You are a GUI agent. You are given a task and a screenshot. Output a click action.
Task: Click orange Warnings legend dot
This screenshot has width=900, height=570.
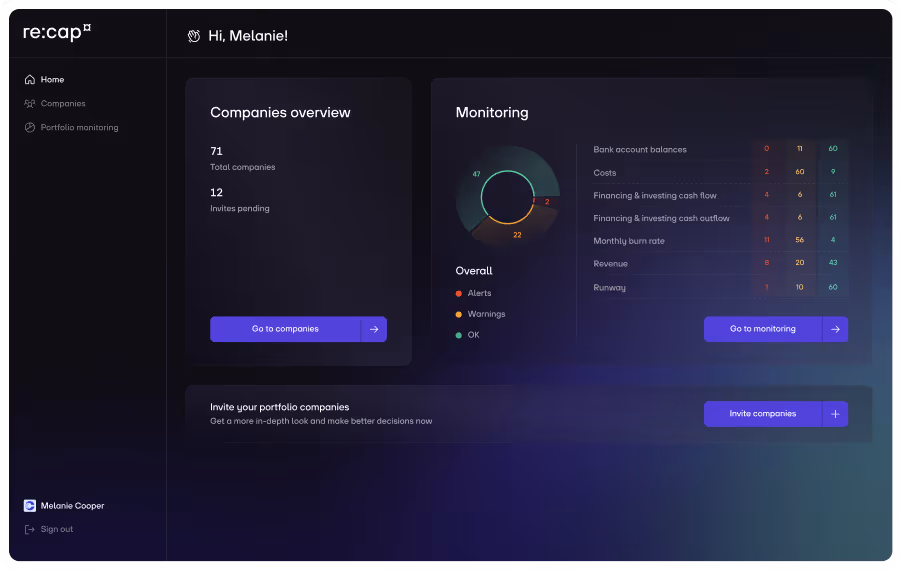tap(459, 315)
